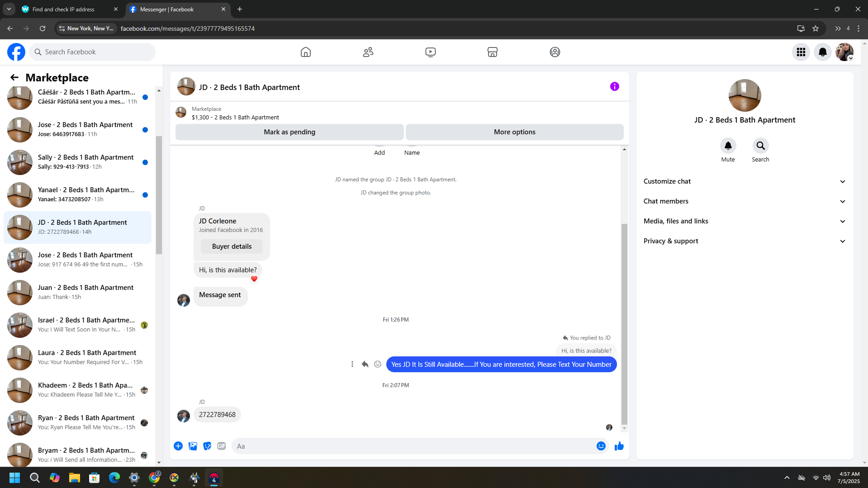Open Yanael 2 Beds 1 Bath conversation
Viewport: 868px width, 488px height.
coord(78,194)
